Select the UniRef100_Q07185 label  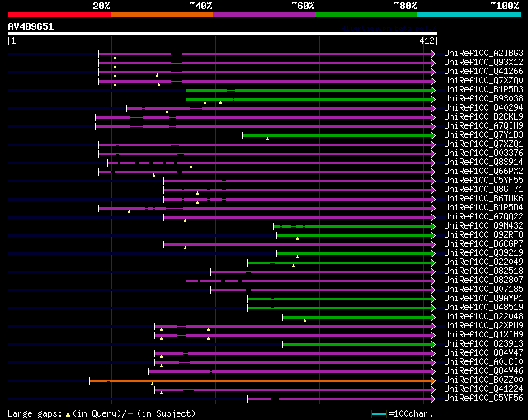click(483, 290)
